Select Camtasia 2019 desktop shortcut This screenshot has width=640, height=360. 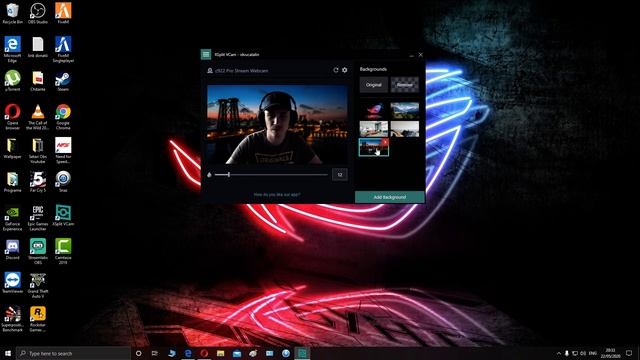tap(63, 251)
